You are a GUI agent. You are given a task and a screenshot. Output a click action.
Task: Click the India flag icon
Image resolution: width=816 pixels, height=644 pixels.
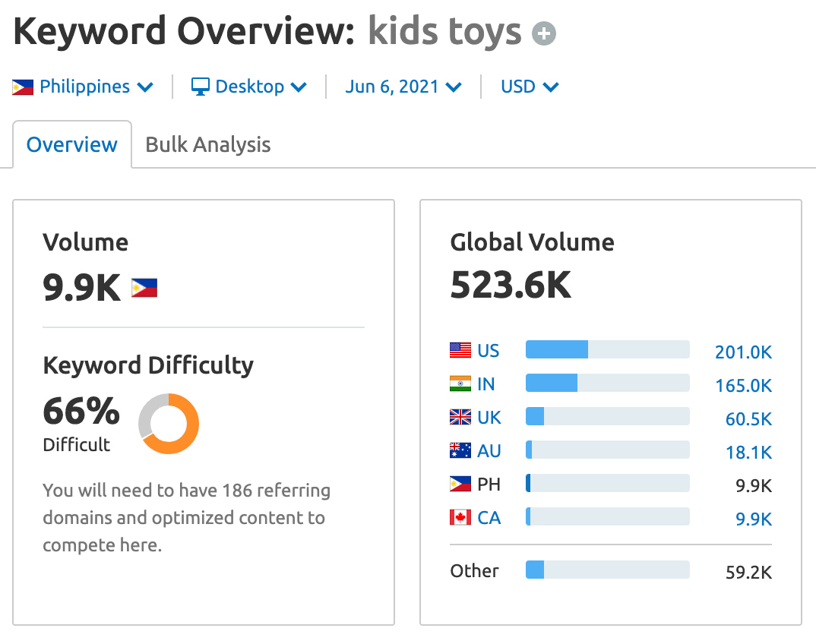tap(460, 384)
